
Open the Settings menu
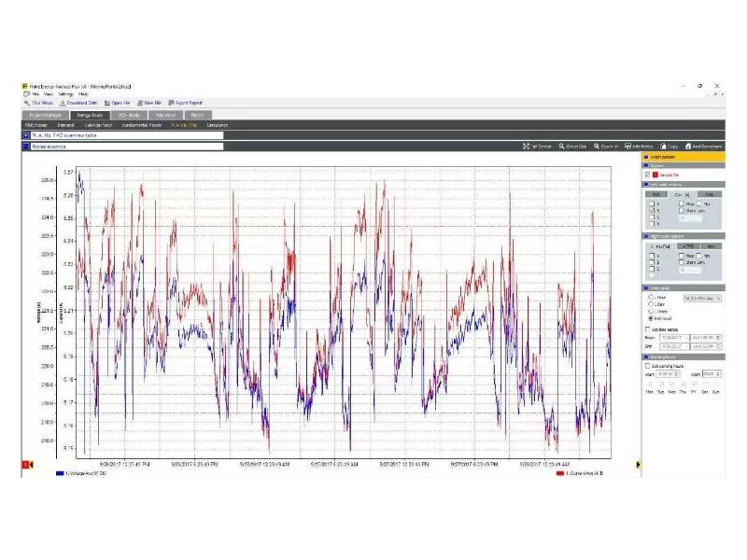pyautogui.click(x=65, y=94)
